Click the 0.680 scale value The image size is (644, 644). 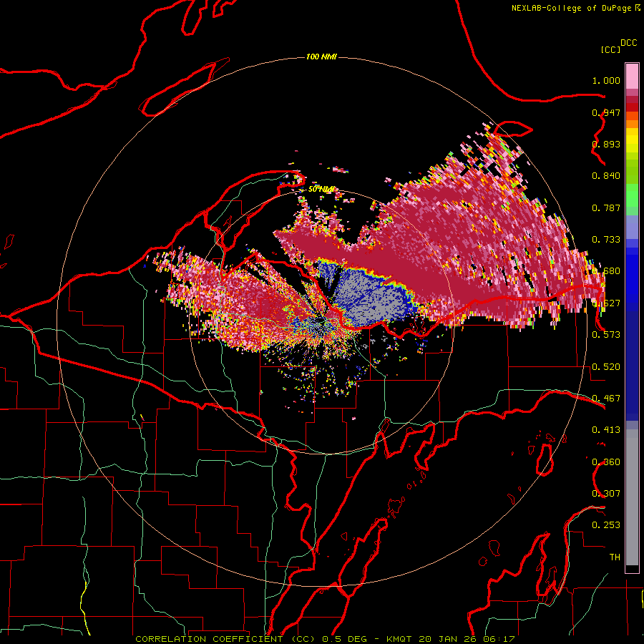(x=606, y=271)
